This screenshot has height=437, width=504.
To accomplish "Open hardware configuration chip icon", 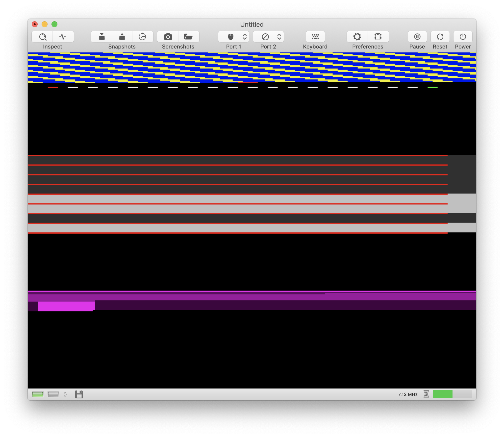I will (378, 37).
